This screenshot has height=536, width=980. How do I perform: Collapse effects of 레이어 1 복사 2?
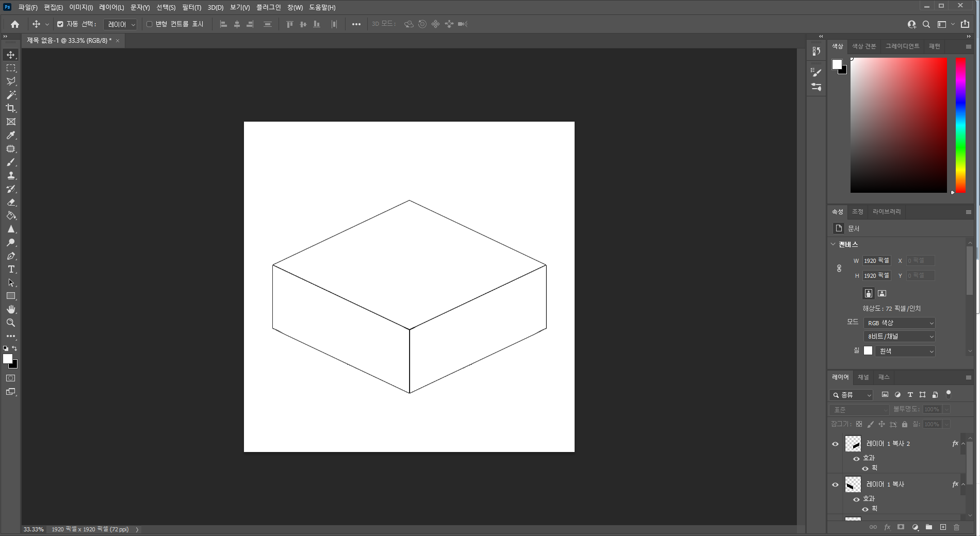coord(963,444)
